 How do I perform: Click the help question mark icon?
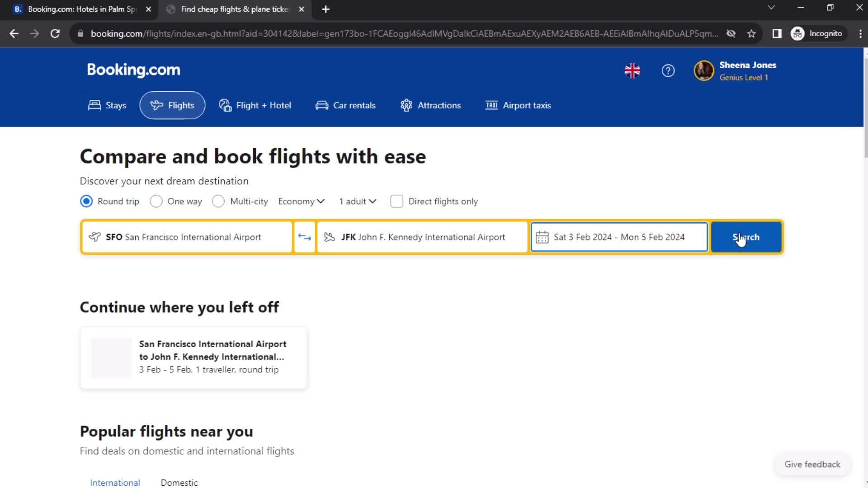click(668, 70)
